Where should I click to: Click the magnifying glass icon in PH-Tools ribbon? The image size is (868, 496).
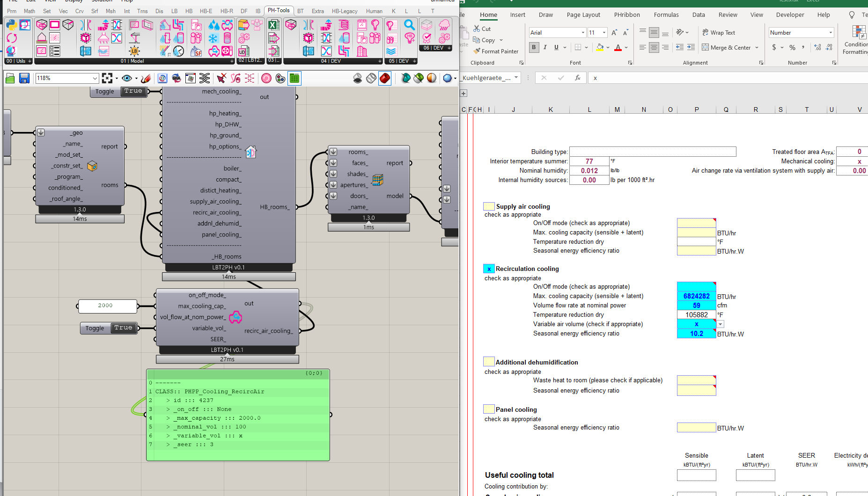coord(409,25)
